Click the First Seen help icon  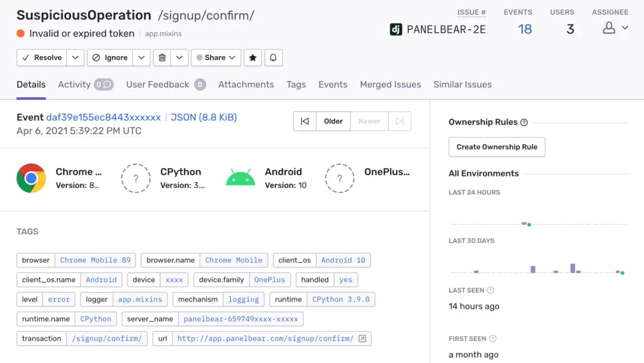point(493,339)
